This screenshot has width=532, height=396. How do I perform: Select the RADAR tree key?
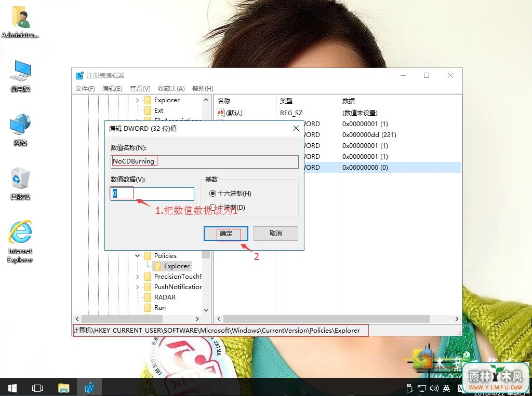coord(165,297)
